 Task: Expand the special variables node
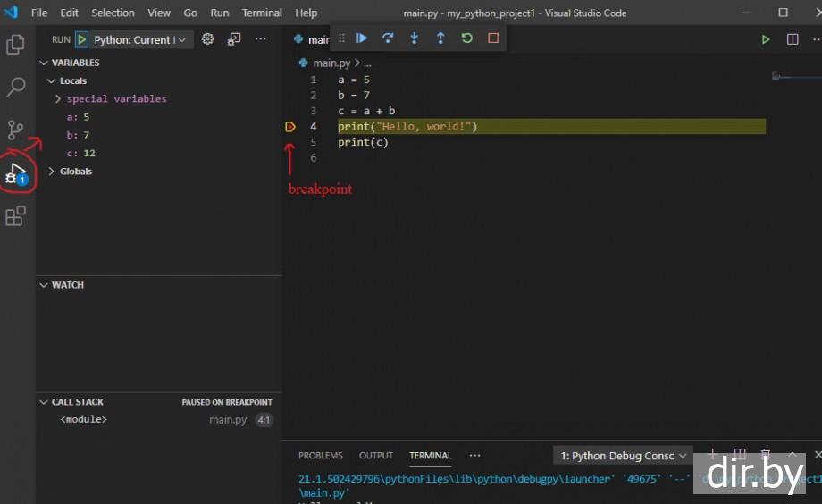[x=58, y=99]
